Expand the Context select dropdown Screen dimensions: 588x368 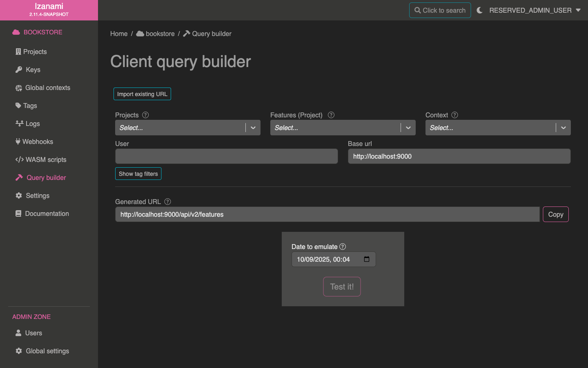(x=563, y=128)
